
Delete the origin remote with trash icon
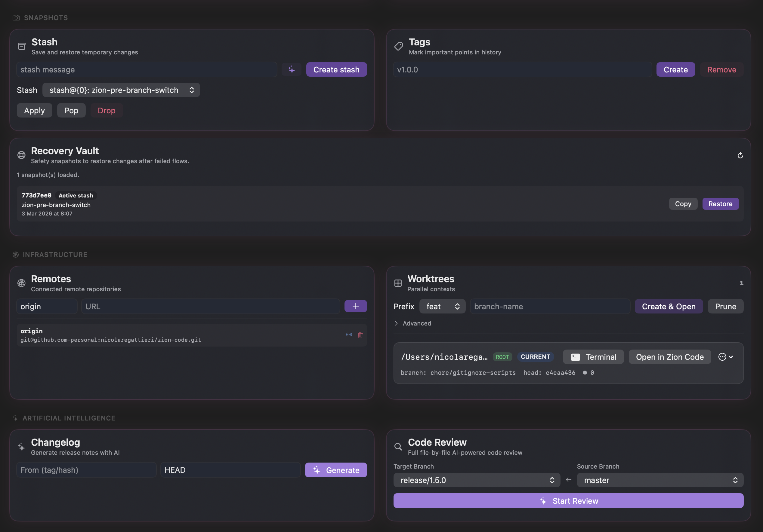coord(360,335)
